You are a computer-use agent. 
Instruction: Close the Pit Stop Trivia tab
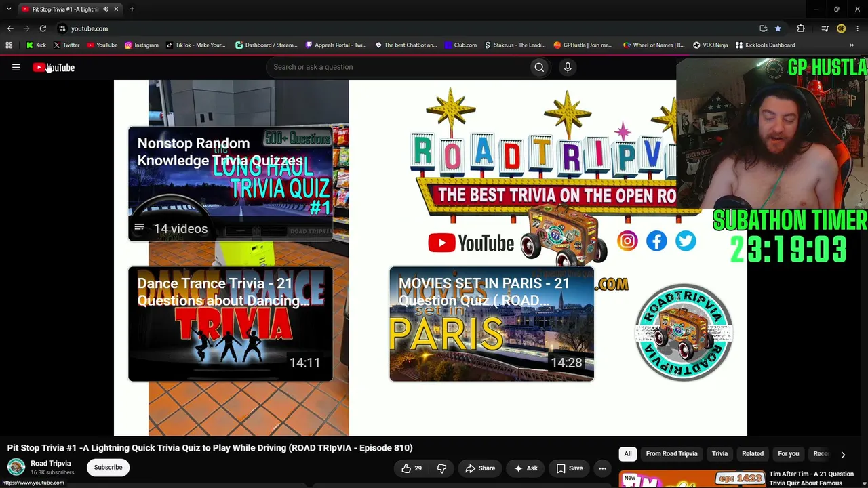(116, 9)
